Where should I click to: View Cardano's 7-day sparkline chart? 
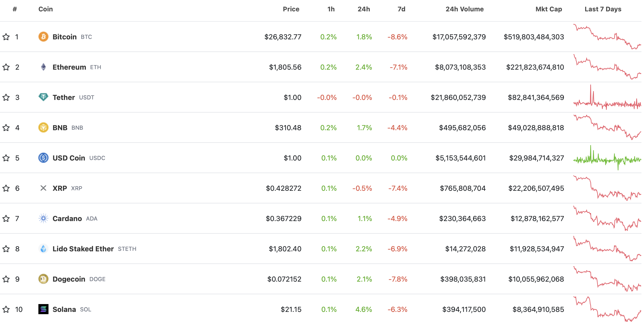pyautogui.click(x=607, y=218)
